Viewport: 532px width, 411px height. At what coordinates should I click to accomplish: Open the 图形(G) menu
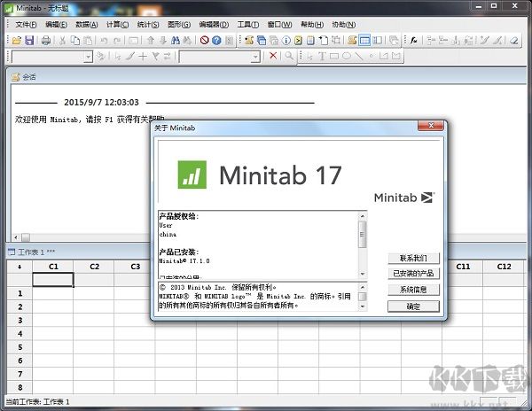179,24
